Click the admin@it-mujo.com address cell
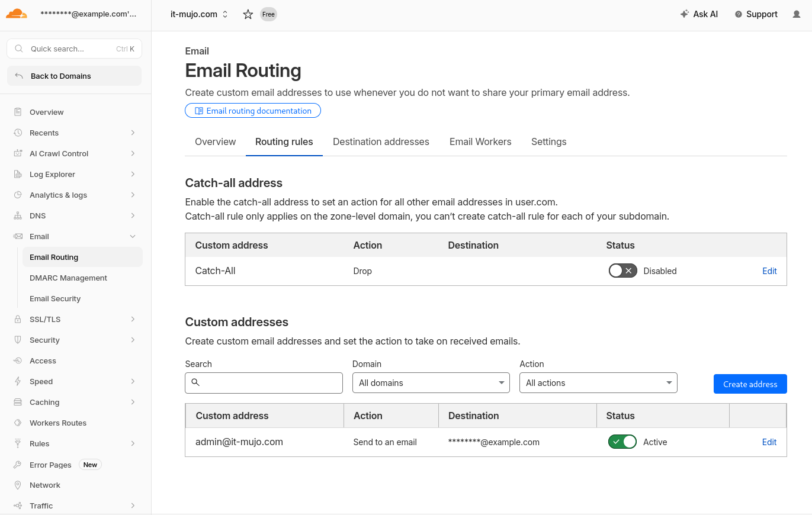Viewport: 812px width, 515px height. (x=239, y=442)
